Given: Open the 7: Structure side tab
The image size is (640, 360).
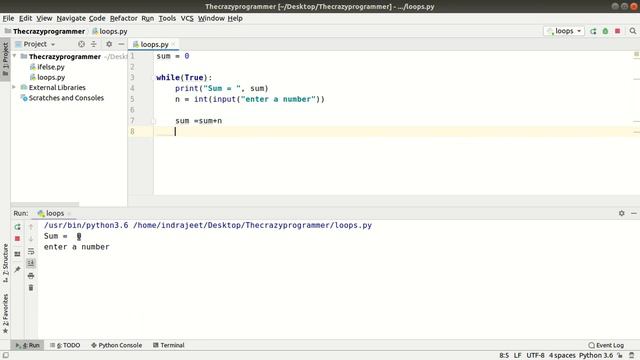Looking at the screenshot, I should coord(5,262).
